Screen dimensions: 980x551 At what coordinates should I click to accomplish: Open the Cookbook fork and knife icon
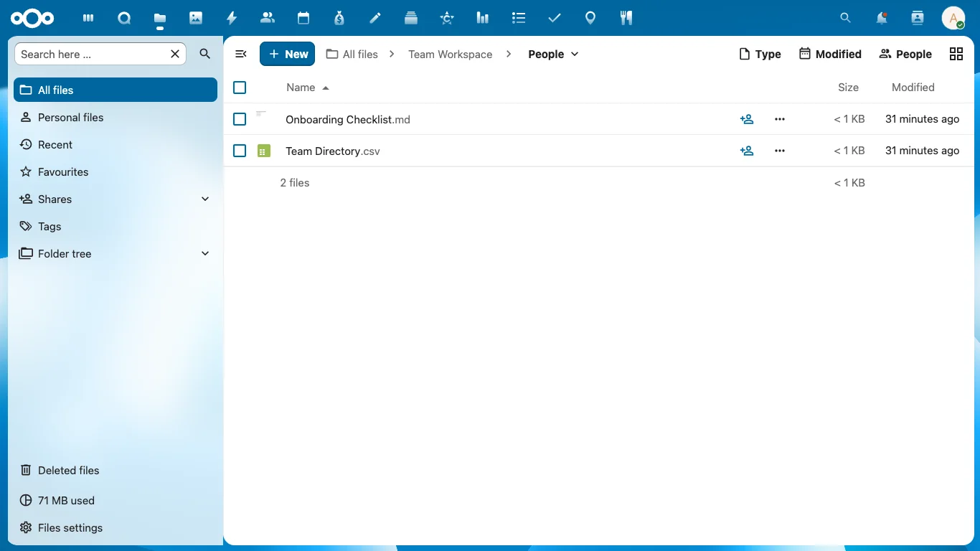tap(626, 18)
